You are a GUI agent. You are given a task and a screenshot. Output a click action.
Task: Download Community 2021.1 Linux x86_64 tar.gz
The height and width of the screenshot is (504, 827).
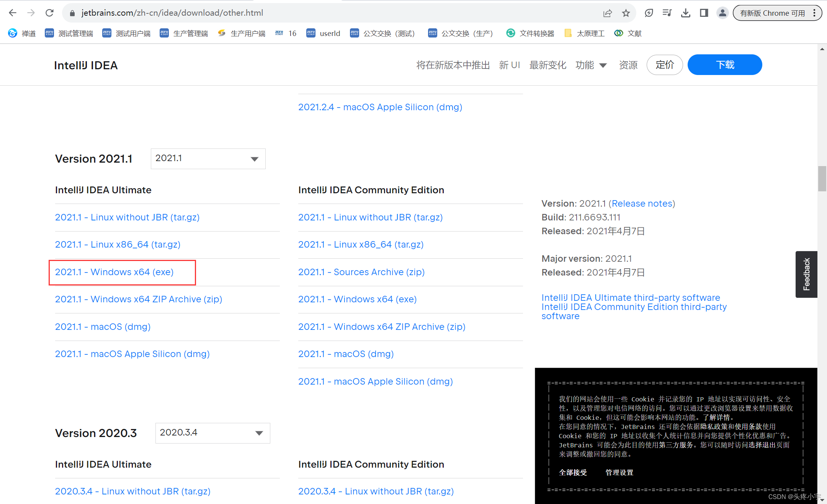(x=361, y=245)
